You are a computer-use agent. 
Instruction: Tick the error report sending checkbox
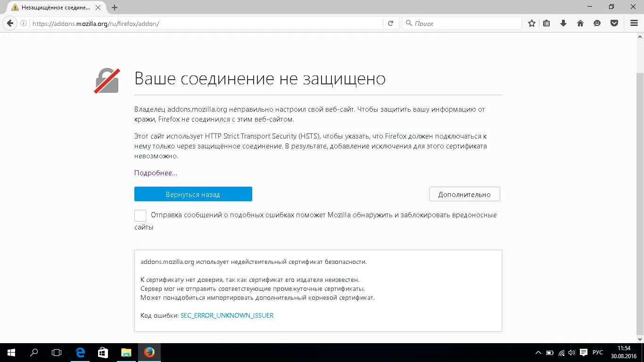[140, 215]
